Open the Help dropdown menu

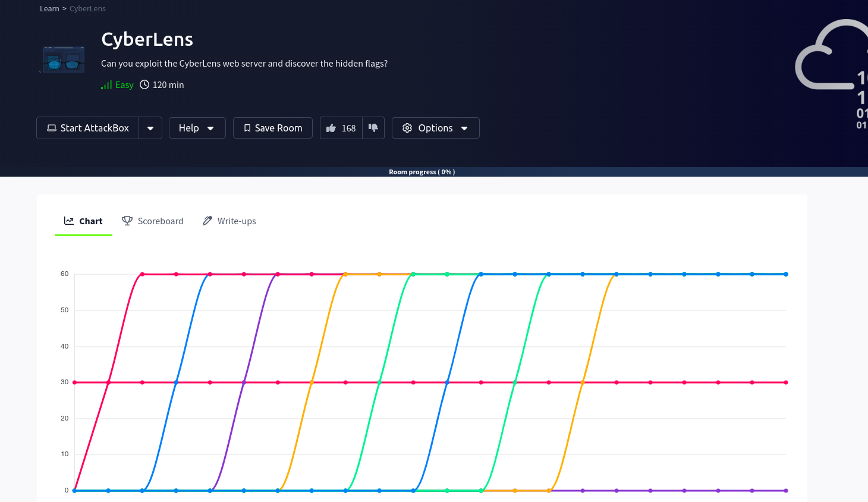point(197,128)
